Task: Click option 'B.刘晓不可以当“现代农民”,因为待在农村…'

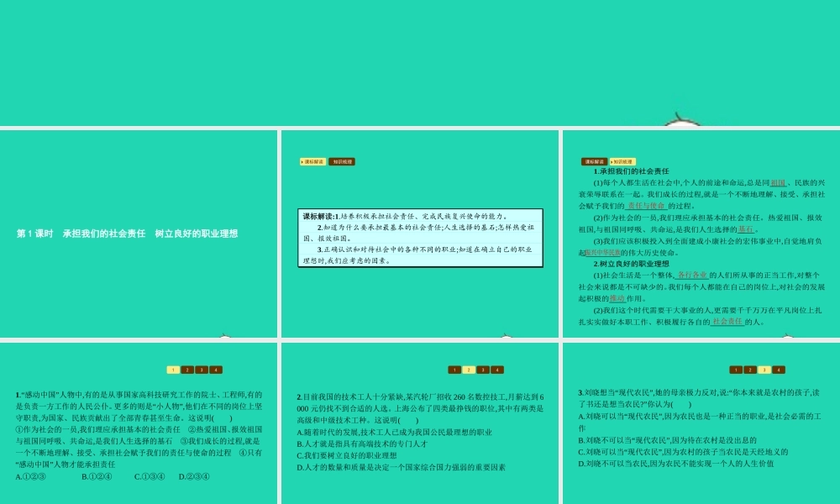Action: (x=668, y=440)
